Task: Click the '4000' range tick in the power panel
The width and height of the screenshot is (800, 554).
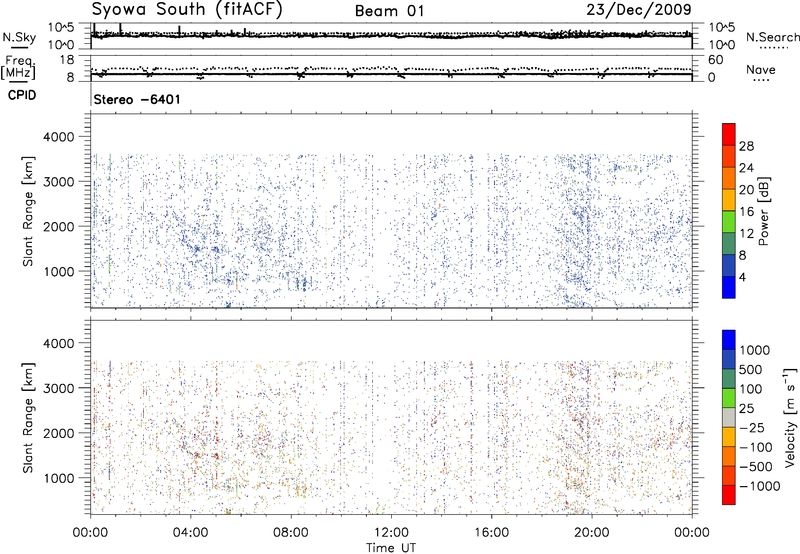Action: click(x=59, y=137)
